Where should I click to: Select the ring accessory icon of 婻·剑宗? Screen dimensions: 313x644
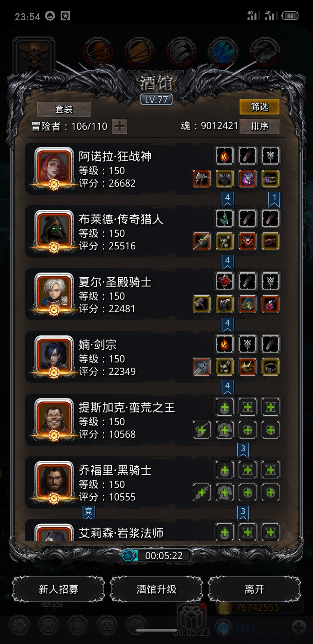point(270,367)
